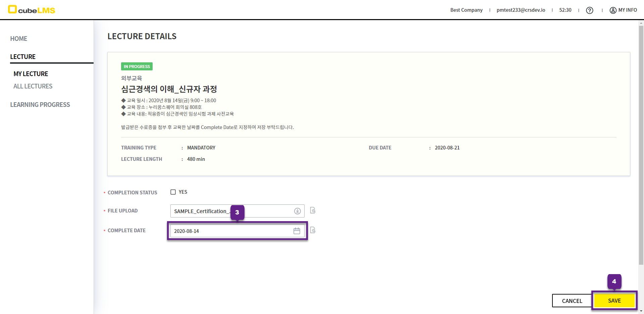Click the help question mark icon
Viewport: 644px width, 314px height.
(x=589, y=10)
